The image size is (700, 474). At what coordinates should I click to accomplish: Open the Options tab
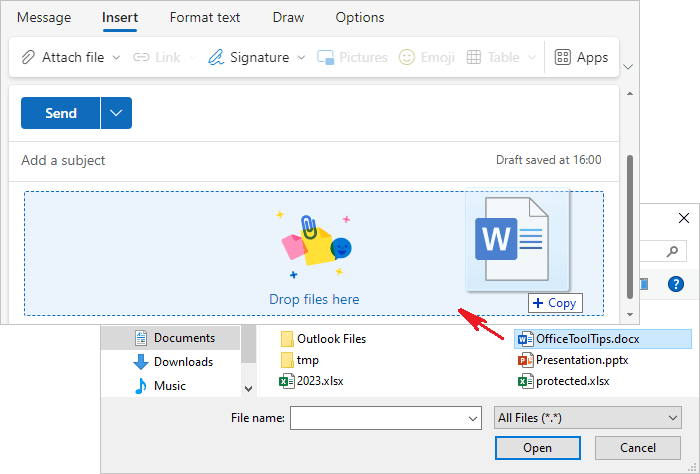tap(360, 17)
